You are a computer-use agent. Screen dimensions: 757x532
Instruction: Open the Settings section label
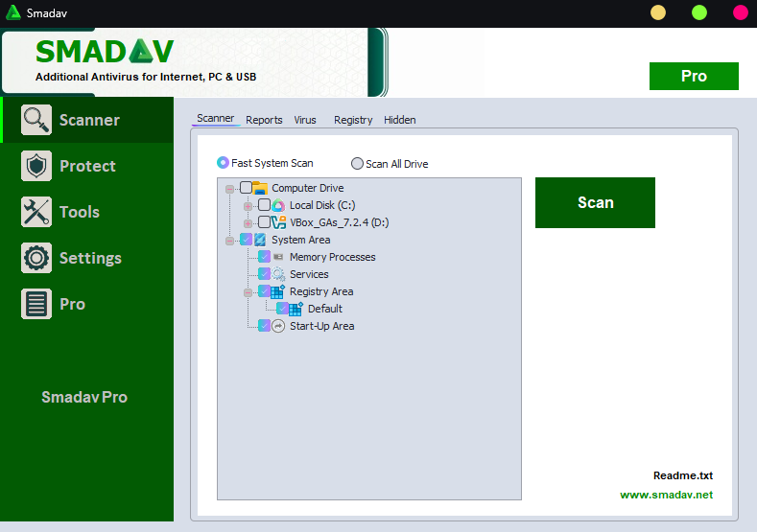[90, 258]
